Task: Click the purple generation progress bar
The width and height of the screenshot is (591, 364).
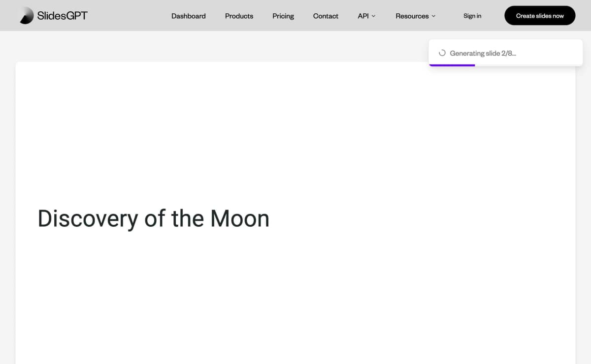Action: [x=452, y=65]
